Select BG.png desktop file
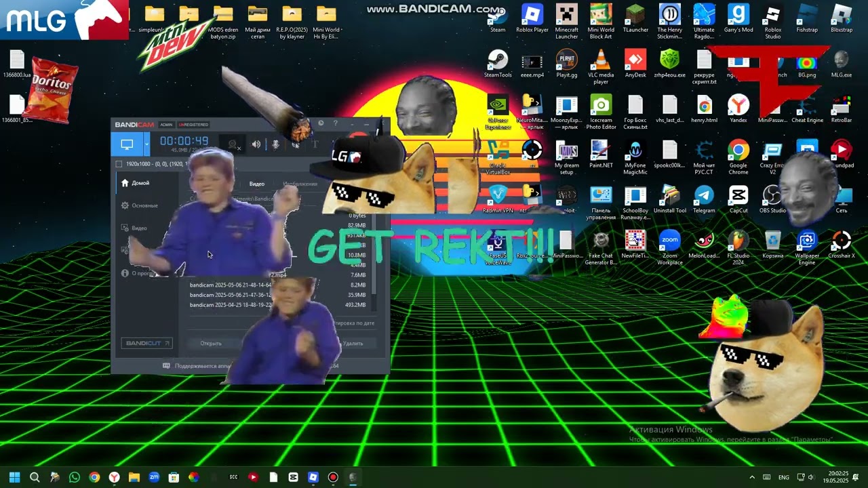Screen dimensions: 868x488 click(807, 66)
